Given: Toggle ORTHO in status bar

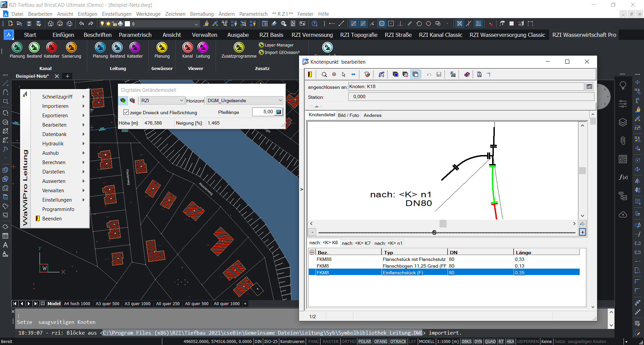Looking at the screenshot, I should [349, 341].
